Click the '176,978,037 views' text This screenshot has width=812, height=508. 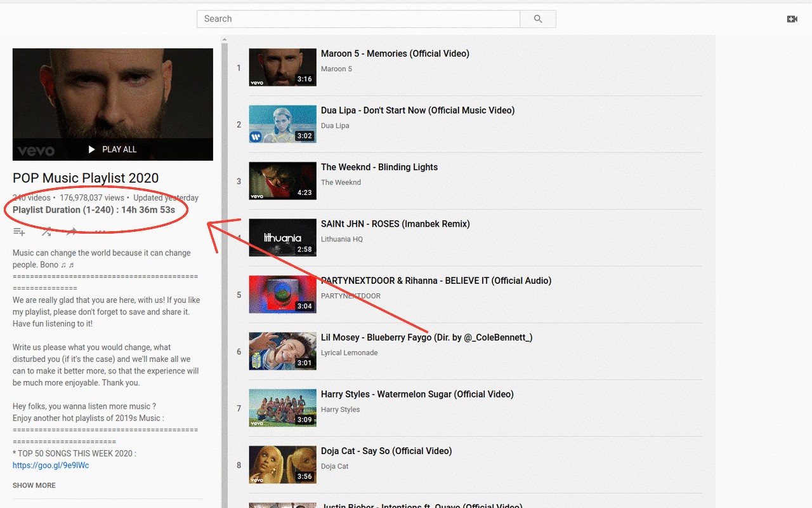pos(92,198)
